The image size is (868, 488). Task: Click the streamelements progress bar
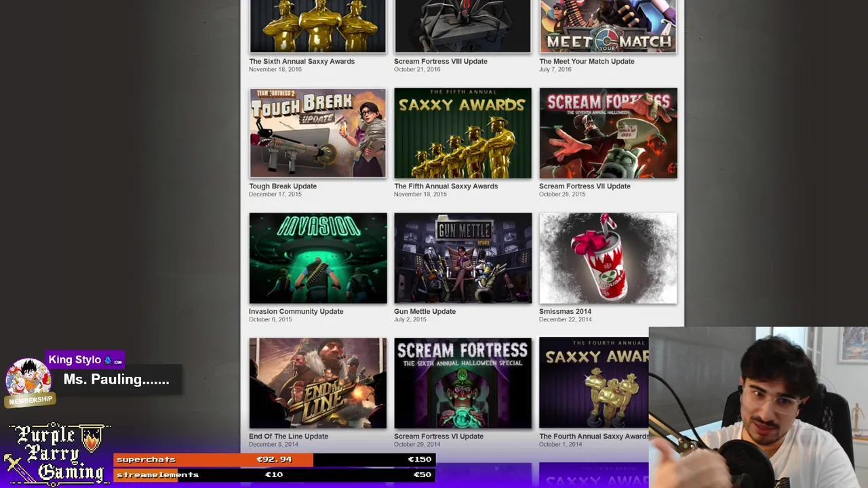tap(274, 474)
